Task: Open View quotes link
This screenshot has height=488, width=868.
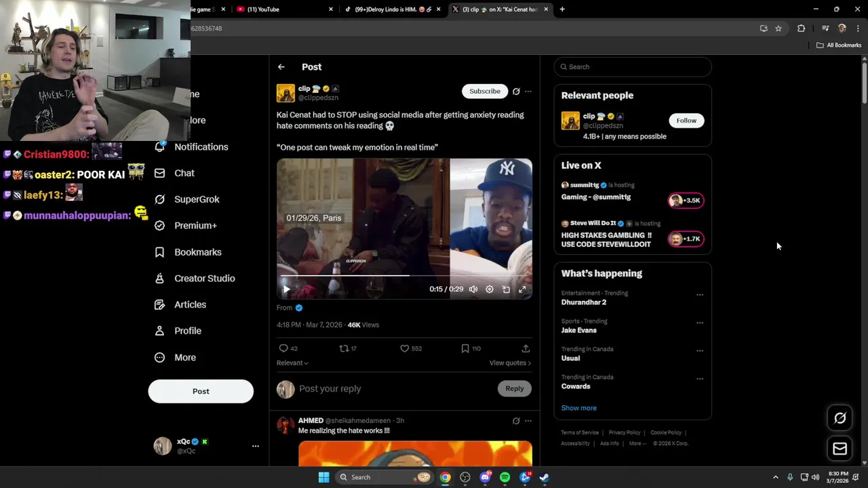Action: (x=510, y=363)
